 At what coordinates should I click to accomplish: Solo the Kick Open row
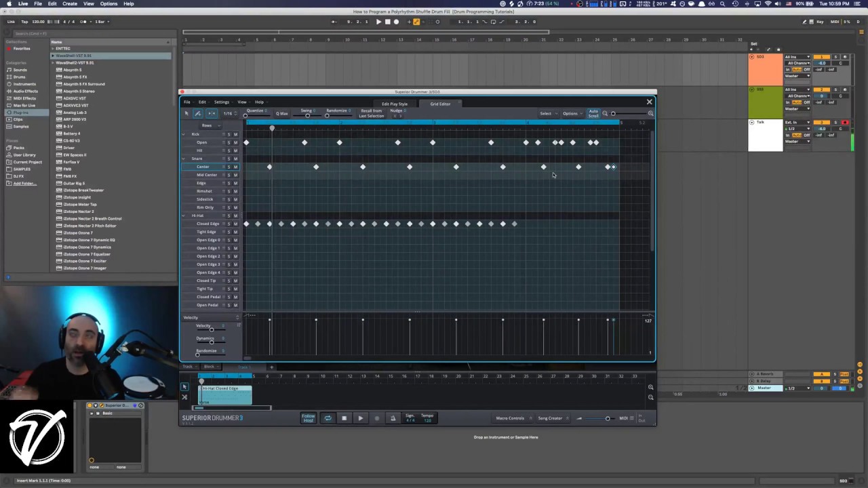tap(229, 142)
